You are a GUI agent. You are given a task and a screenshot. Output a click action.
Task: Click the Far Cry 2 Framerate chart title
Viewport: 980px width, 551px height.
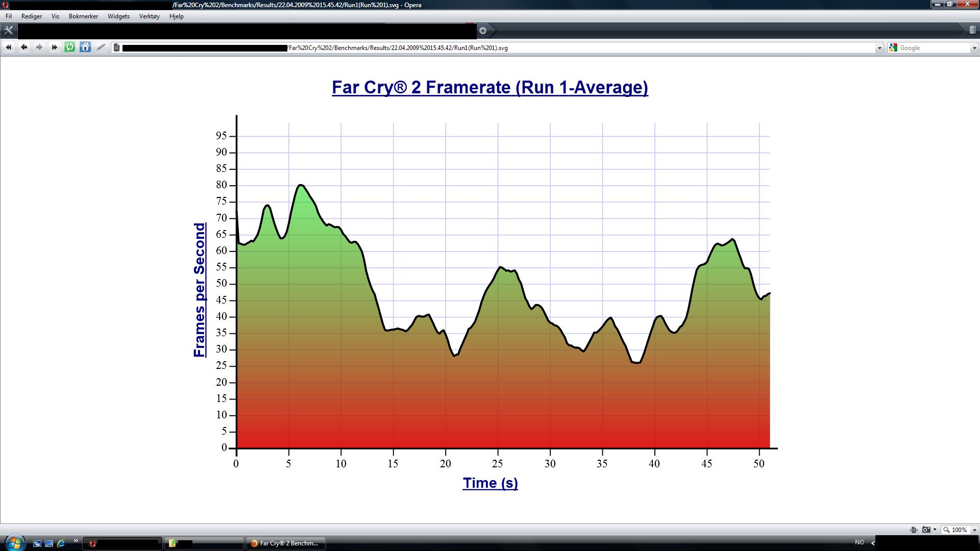(x=490, y=87)
